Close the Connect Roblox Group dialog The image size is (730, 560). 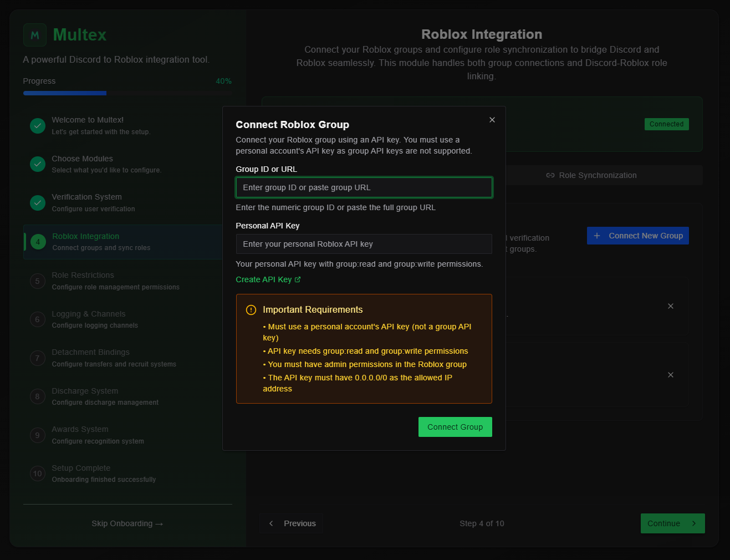click(492, 120)
